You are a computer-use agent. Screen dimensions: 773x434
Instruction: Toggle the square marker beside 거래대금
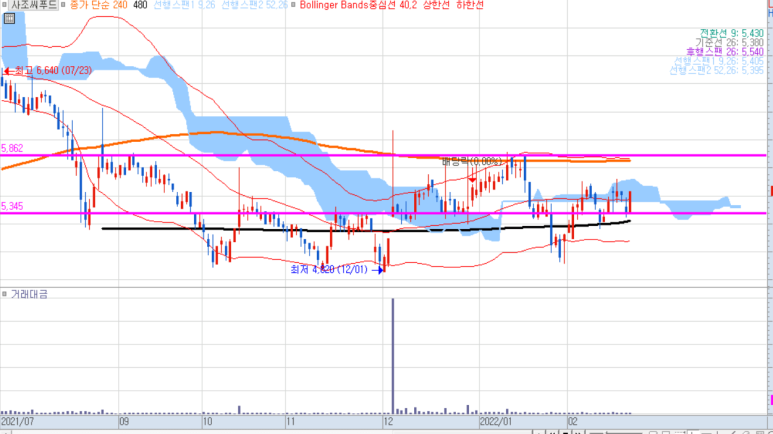[4, 294]
